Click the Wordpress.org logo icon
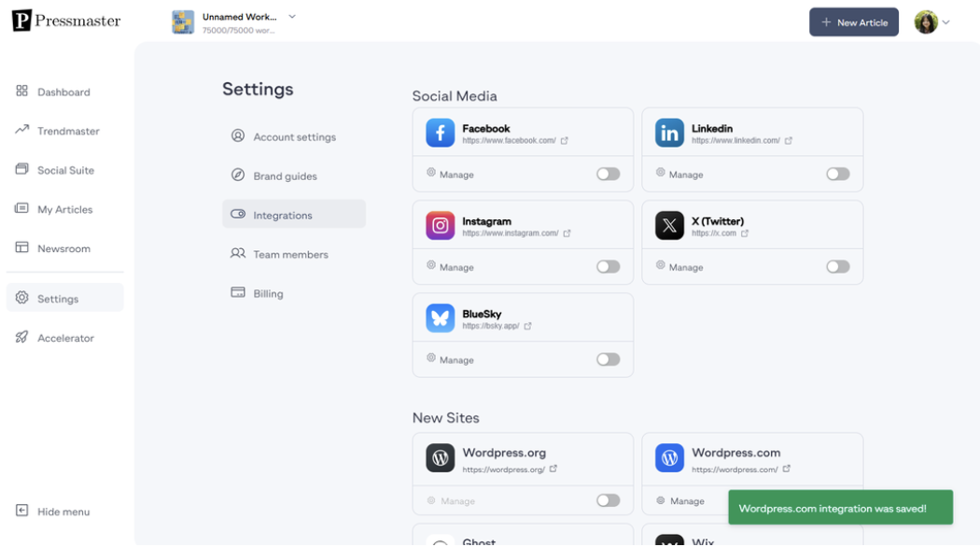The image size is (980, 547). (440, 458)
